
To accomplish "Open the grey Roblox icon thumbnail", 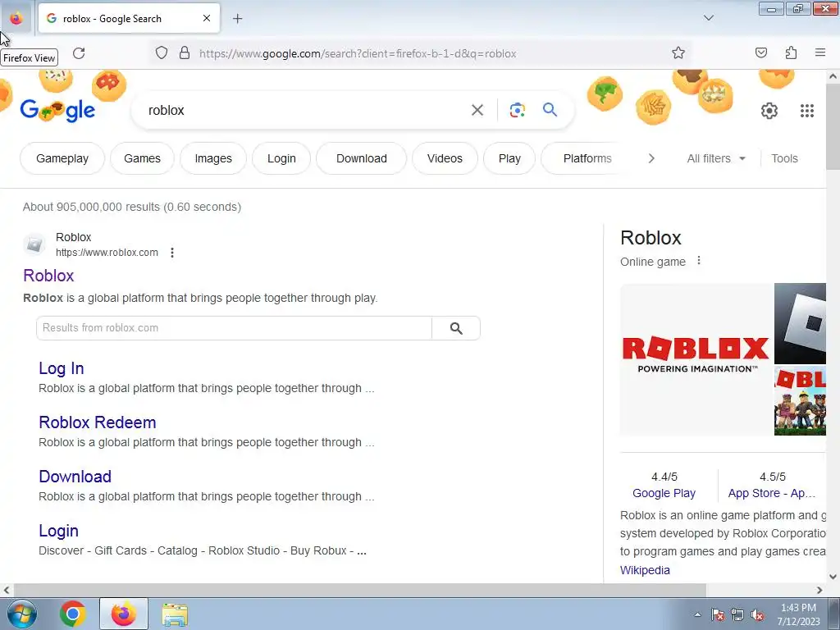I will [x=800, y=323].
